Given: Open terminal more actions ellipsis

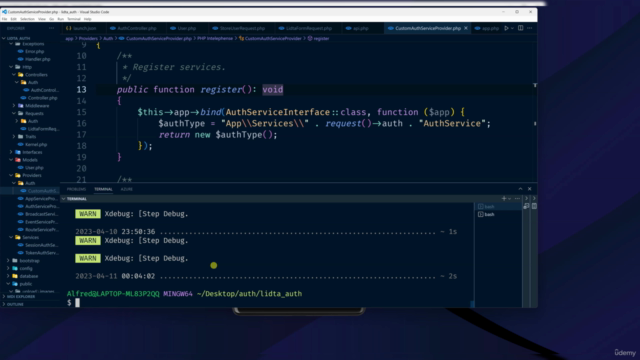Looking at the screenshot, I should (x=518, y=198).
